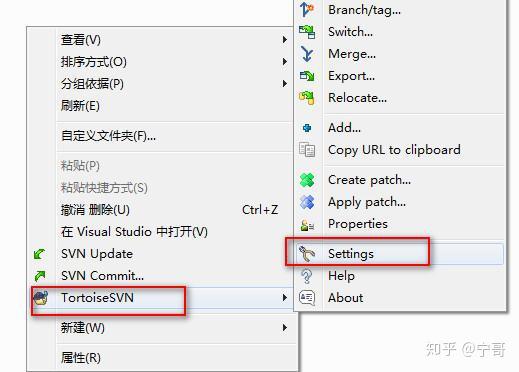Expand the 新建(W) submenu arrow
Image resolution: width=519 pixels, height=372 pixels.
[284, 328]
